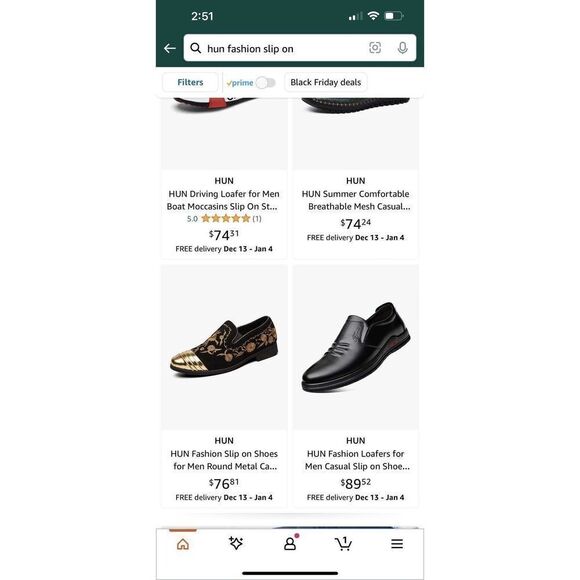Open the sparkle Inspire tab icon
This screenshot has height=580, width=580.
click(236, 543)
